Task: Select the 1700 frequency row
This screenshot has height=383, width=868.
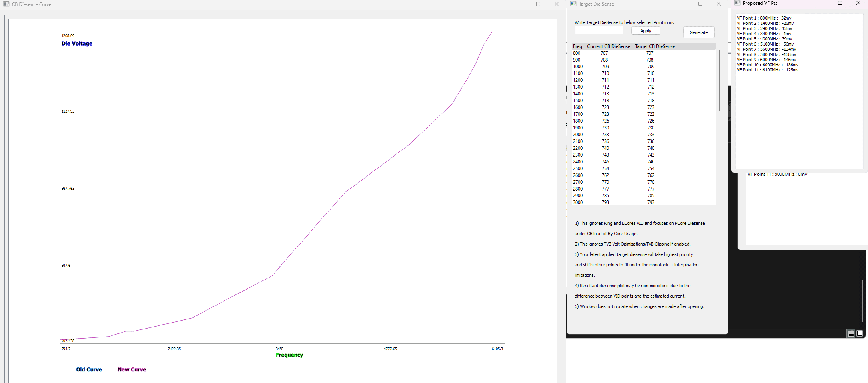Action: [x=644, y=114]
